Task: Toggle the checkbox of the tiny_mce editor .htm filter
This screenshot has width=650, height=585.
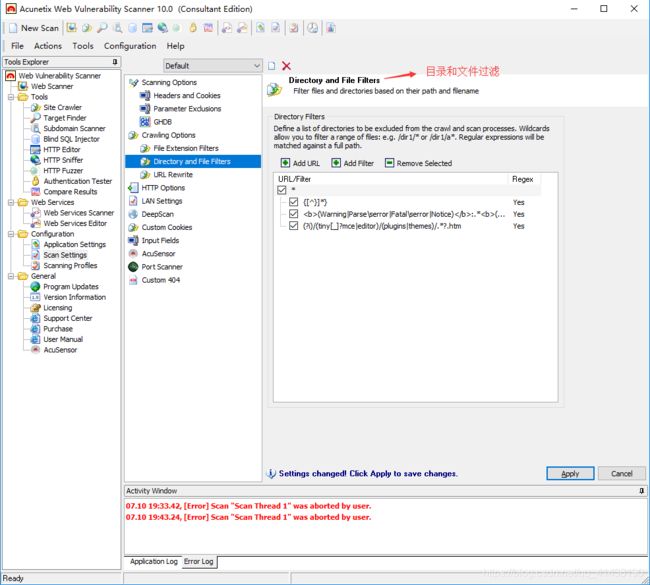Action: coord(293,226)
